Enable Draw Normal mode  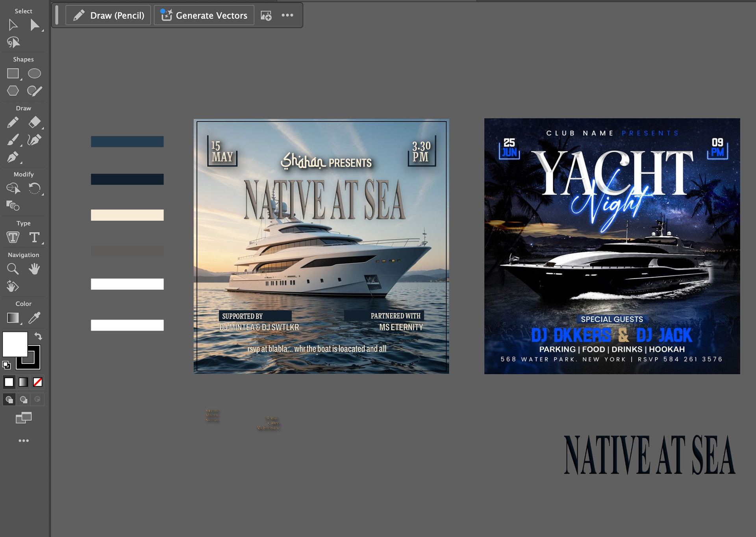point(9,399)
